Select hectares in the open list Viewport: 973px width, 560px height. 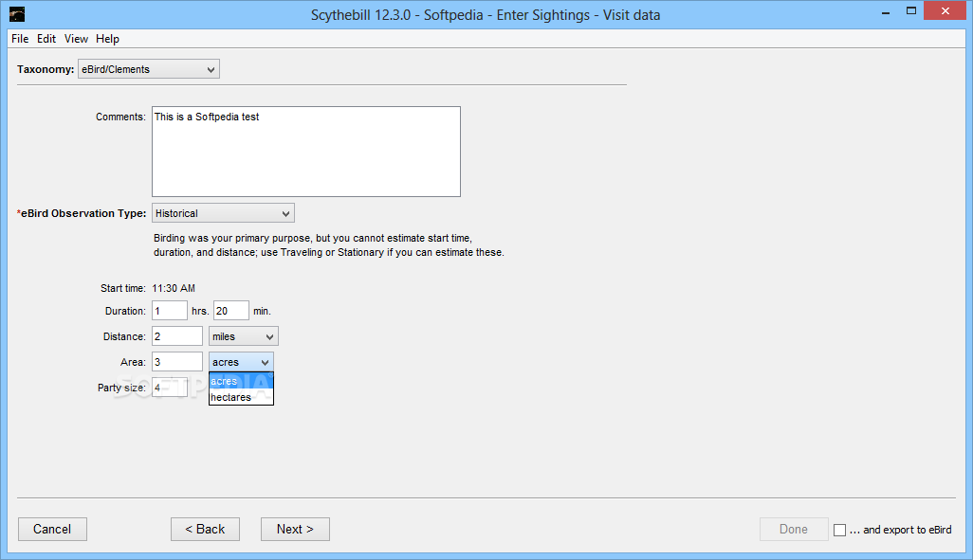click(x=241, y=397)
